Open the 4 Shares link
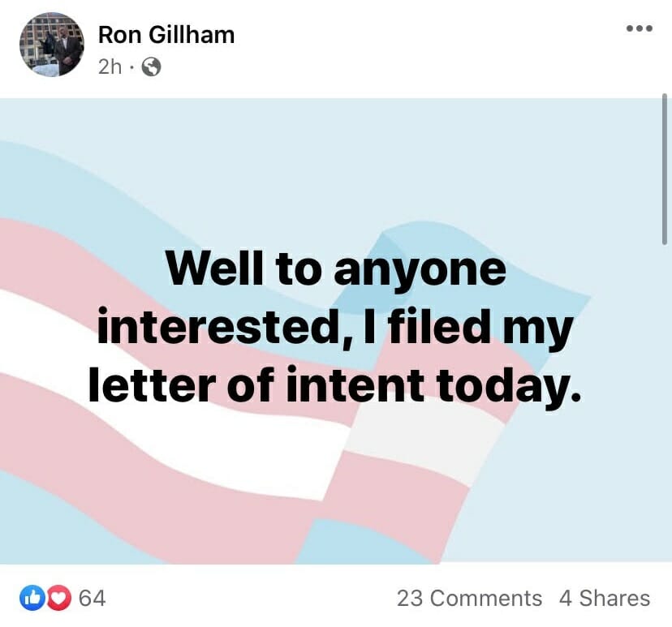Viewport: 672px width, 627px height. tap(605, 598)
